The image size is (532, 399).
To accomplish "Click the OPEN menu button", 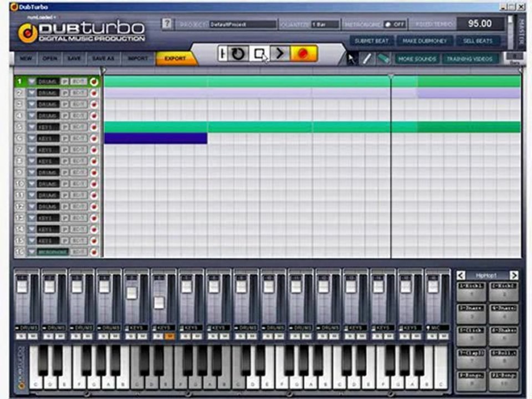I will pyautogui.click(x=50, y=59).
